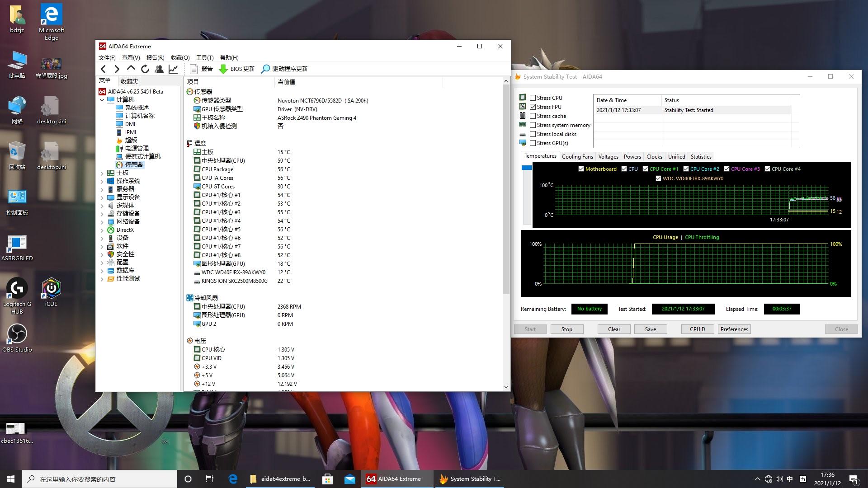Image resolution: width=868 pixels, height=488 pixels.
Task: Click the refresh icon in AIDA64 toolbar
Action: 145,69
